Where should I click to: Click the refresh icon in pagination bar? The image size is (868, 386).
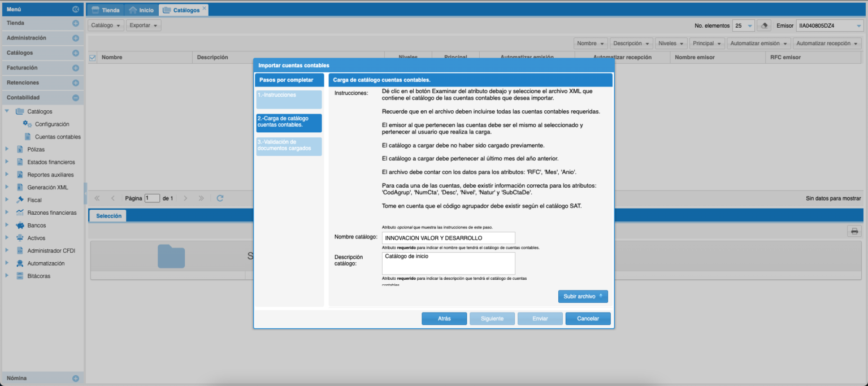(x=220, y=198)
